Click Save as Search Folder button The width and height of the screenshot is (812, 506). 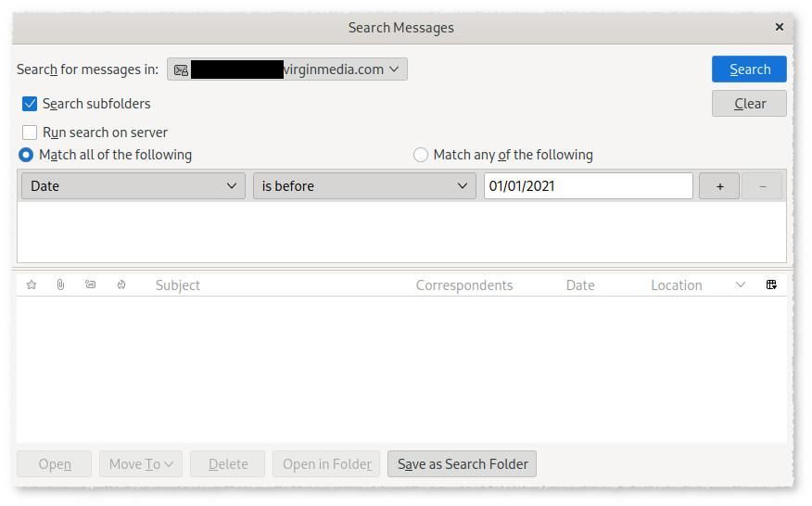pos(462,464)
